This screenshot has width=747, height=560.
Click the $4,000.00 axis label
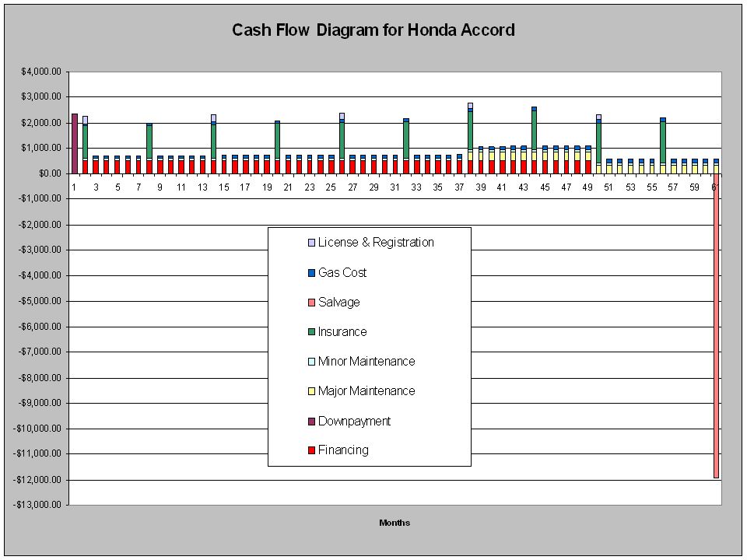point(41,72)
